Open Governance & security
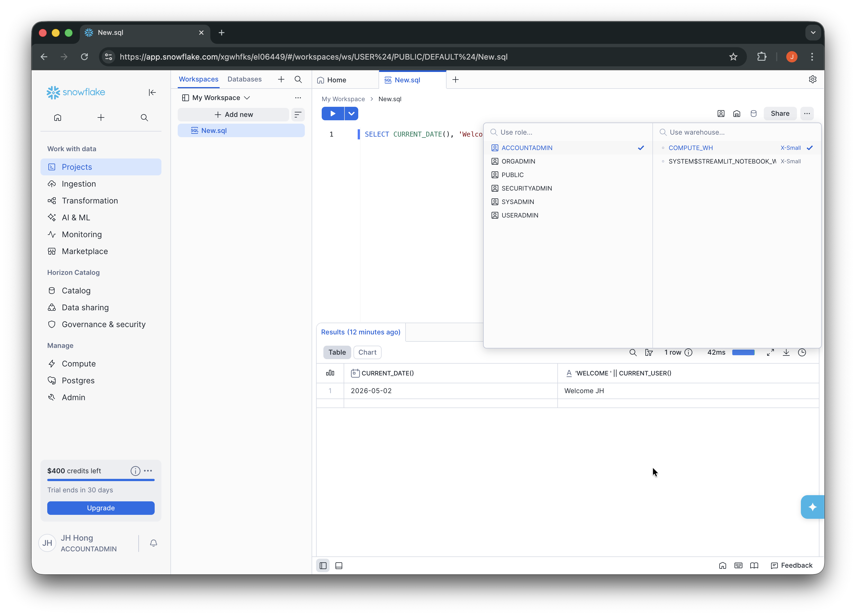The image size is (856, 616). point(101,325)
